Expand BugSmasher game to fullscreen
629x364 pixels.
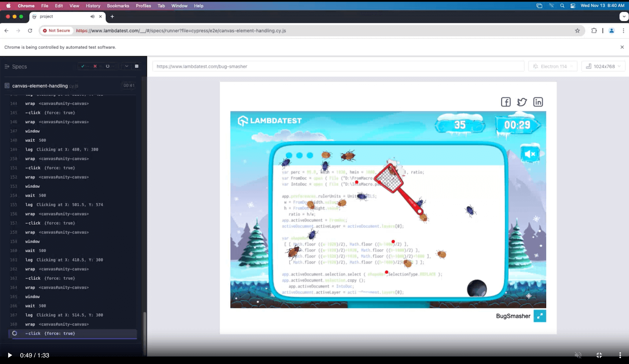pos(540,316)
